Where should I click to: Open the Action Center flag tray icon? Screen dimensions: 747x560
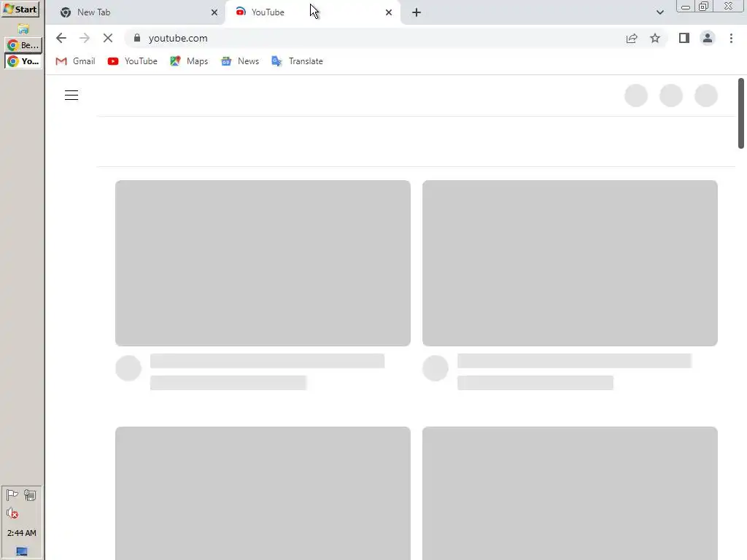pyautogui.click(x=12, y=495)
